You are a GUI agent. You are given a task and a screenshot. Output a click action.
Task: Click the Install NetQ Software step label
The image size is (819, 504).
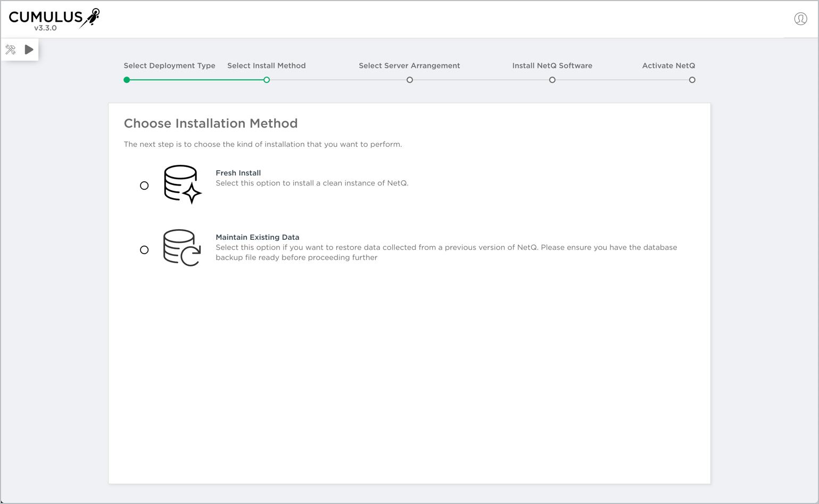pyautogui.click(x=552, y=66)
